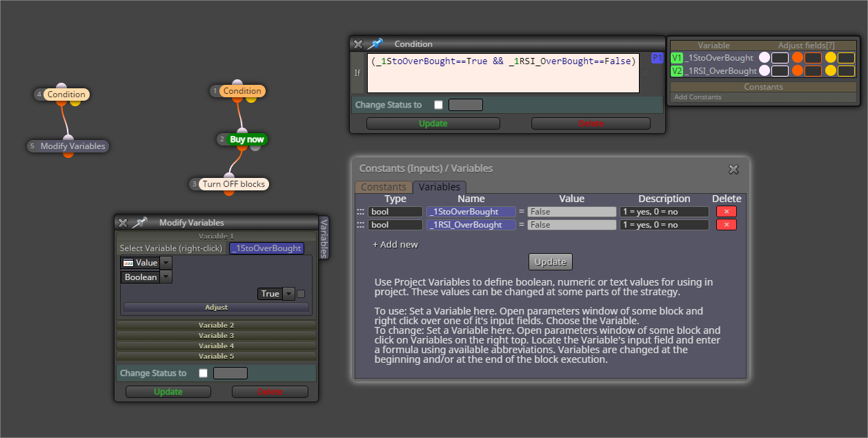Tick the small checkbox beside True dropdown
The width and height of the screenshot is (868, 438).
point(301,294)
